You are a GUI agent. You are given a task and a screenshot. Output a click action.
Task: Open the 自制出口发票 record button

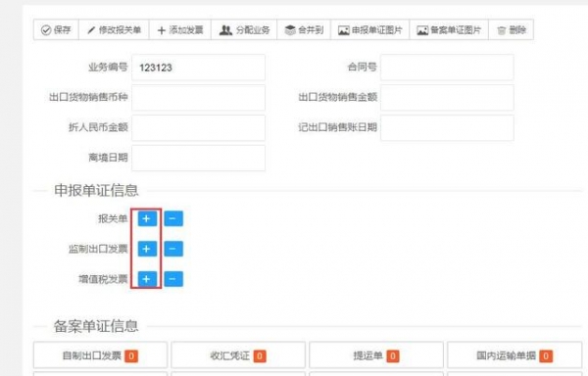(100, 355)
